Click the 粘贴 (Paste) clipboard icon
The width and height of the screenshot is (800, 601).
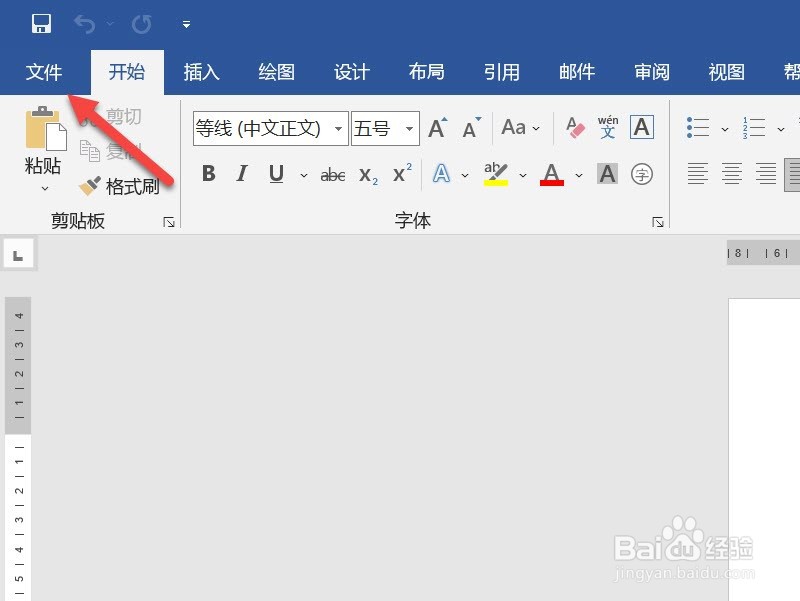pos(45,129)
